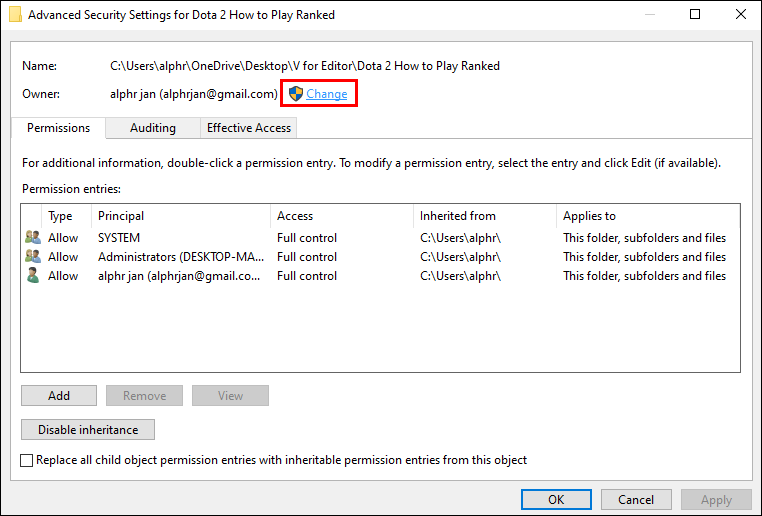Click the SYSTEM entry's group icon
The width and height of the screenshot is (762, 516).
[x=33, y=238]
